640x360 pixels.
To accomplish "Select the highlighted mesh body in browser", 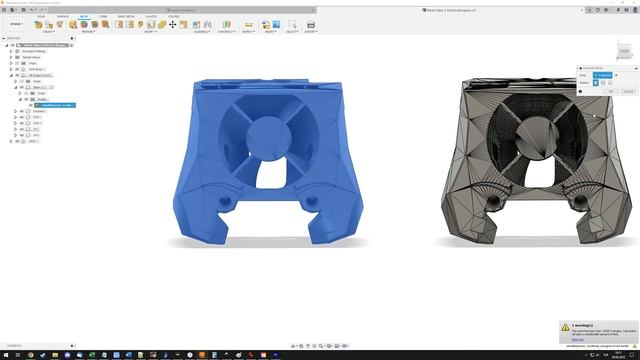I will click(x=55, y=105).
